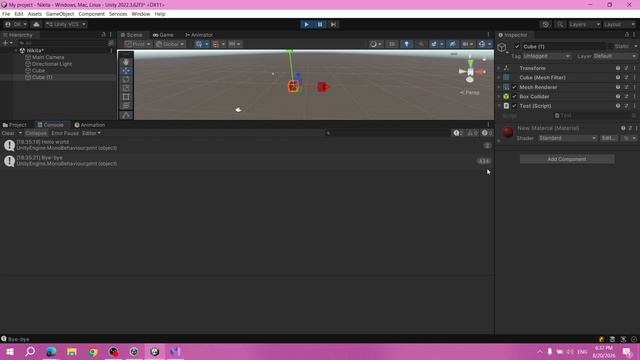640x360 pixels.
Task: Open the Layers dropdown
Action: (x=584, y=24)
